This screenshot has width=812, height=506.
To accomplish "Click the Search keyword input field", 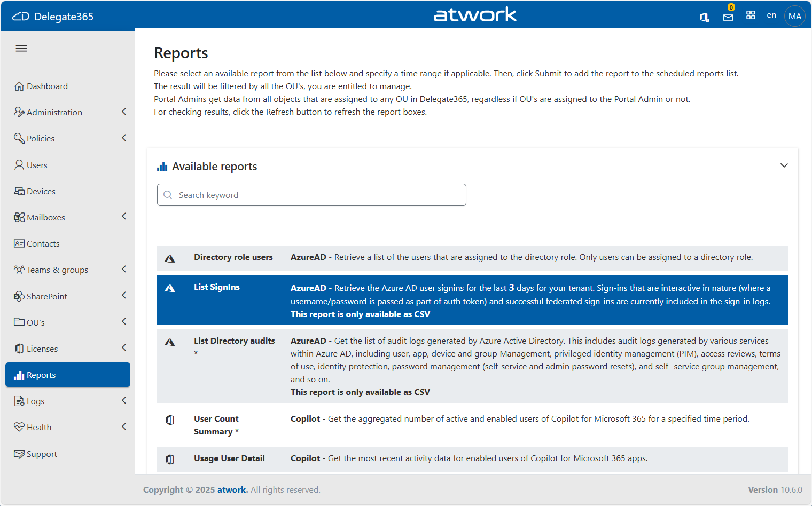I will pyautogui.click(x=311, y=195).
